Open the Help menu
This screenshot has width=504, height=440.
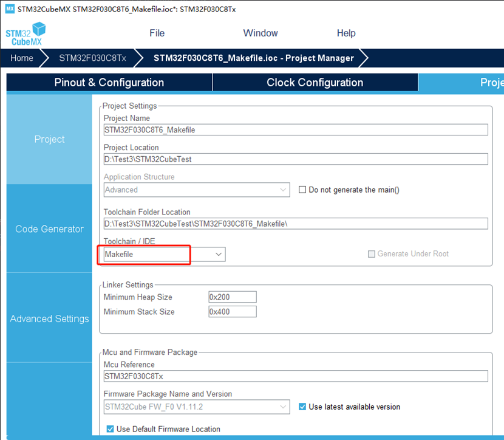346,33
